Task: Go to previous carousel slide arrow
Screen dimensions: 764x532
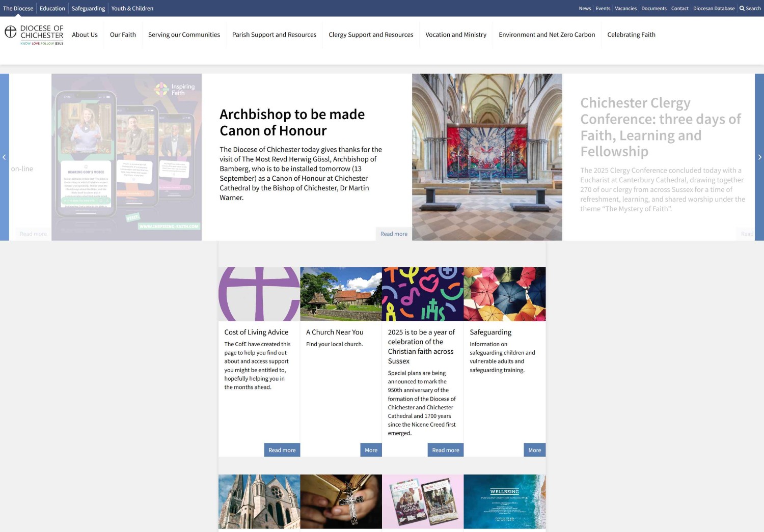Action: coord(4,157)
